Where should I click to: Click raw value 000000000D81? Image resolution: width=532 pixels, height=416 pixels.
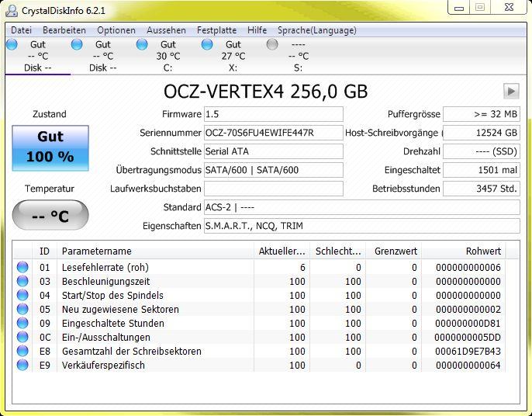[468, 324]
